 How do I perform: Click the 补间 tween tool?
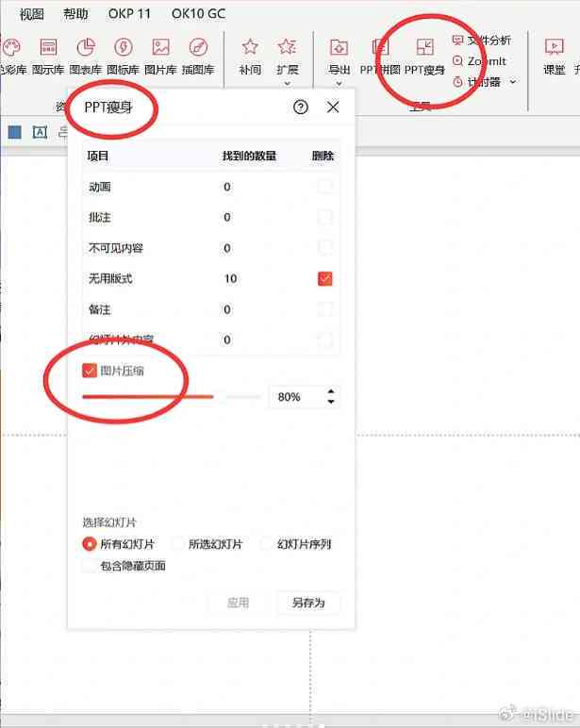[x=250, y=57]
